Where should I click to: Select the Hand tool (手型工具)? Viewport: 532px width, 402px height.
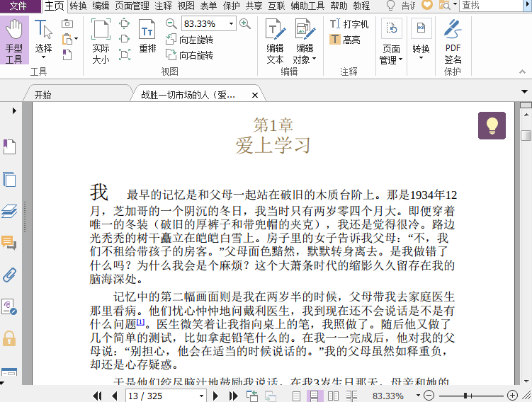[x=14, y=40]
